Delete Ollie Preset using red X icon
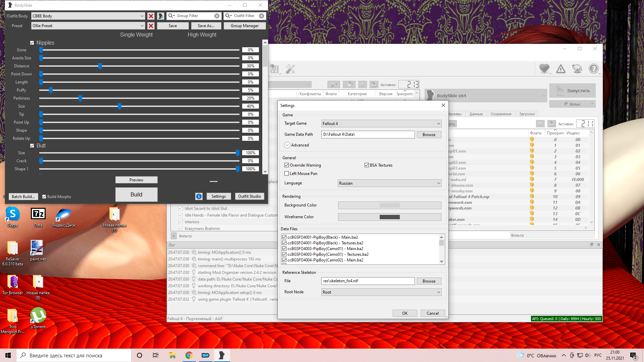 coord(151,26)
